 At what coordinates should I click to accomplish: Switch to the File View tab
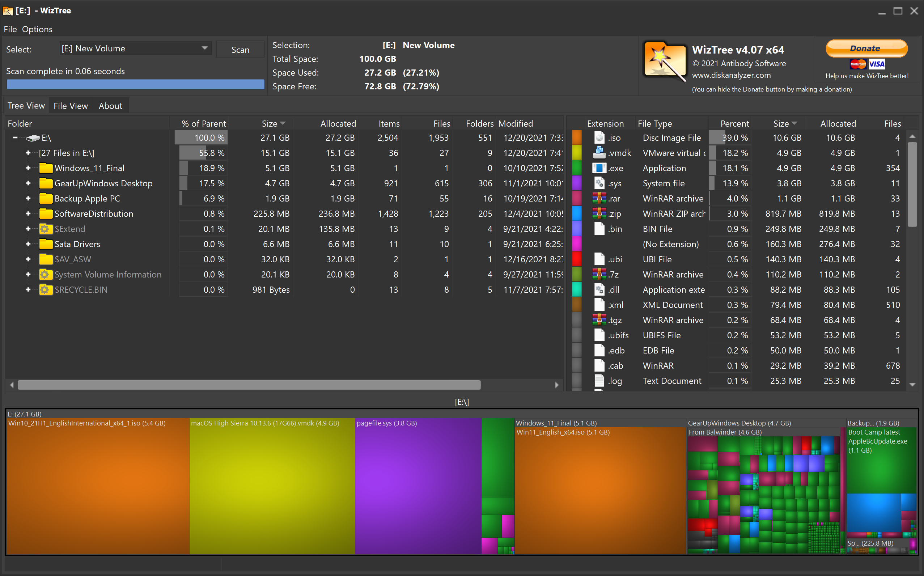[x=71, y=106]
